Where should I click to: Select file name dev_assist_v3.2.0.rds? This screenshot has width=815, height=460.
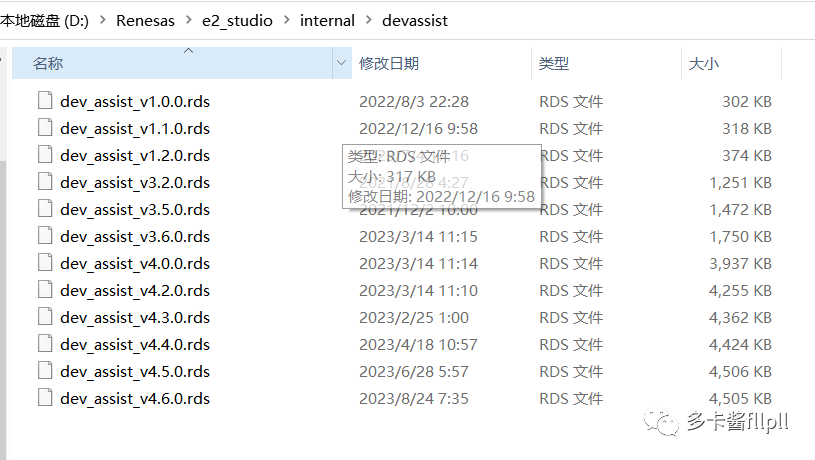pyautogui.click(x=135, y=182)
